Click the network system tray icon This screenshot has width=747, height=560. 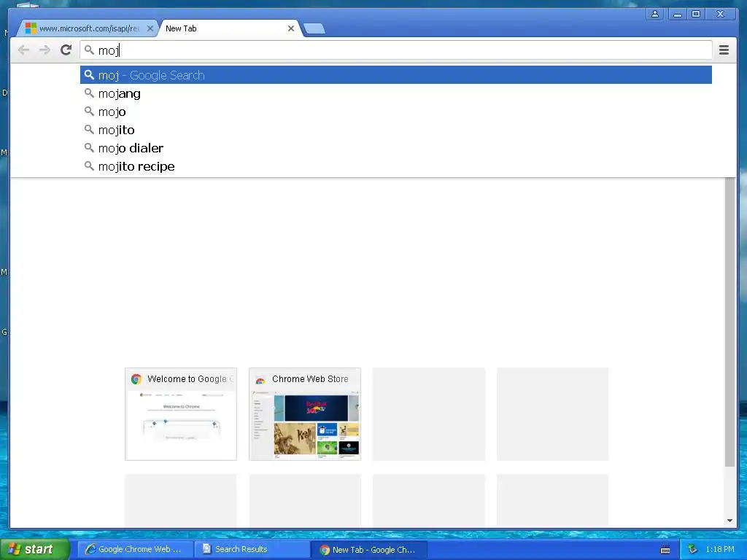pyautogui.click(x=692, y=550)
